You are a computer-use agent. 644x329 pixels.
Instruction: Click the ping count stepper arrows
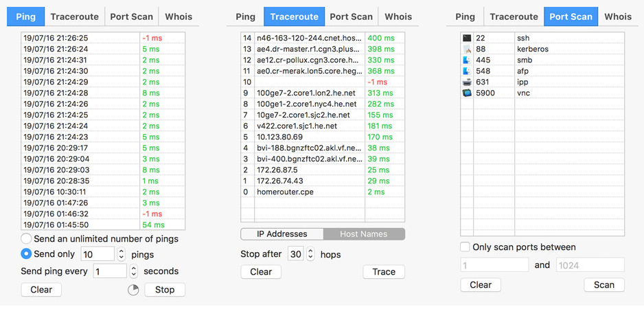[x=122, y=254]
